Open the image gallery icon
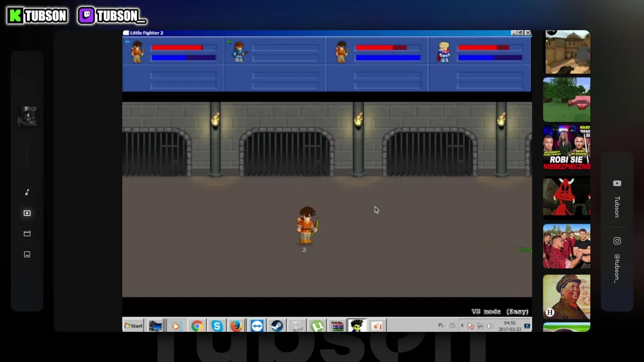 click(27, 254)
